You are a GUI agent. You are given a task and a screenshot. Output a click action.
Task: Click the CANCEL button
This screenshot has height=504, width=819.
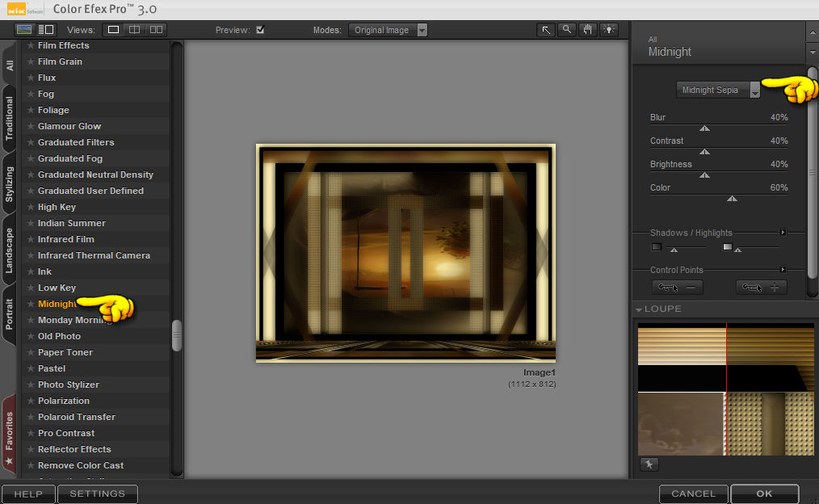(693, 494)
